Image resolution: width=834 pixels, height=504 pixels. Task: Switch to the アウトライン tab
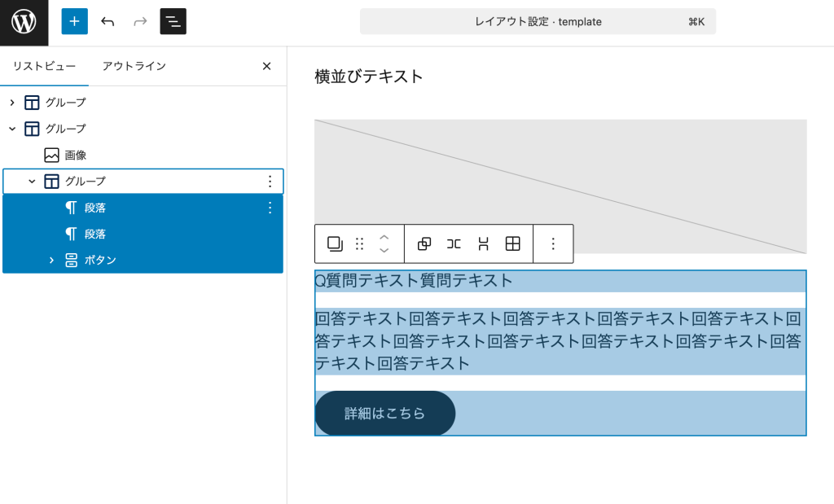(134, 66)
